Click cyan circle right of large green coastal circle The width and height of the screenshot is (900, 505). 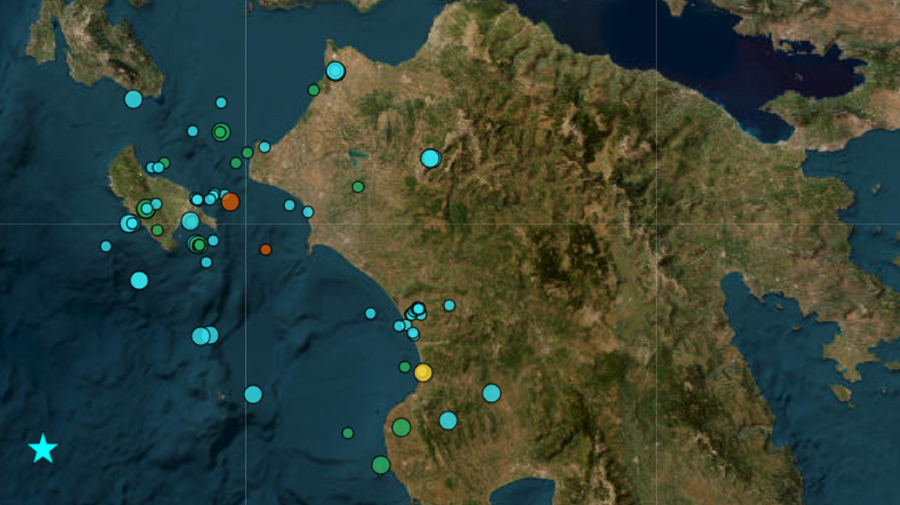[448, 421]
